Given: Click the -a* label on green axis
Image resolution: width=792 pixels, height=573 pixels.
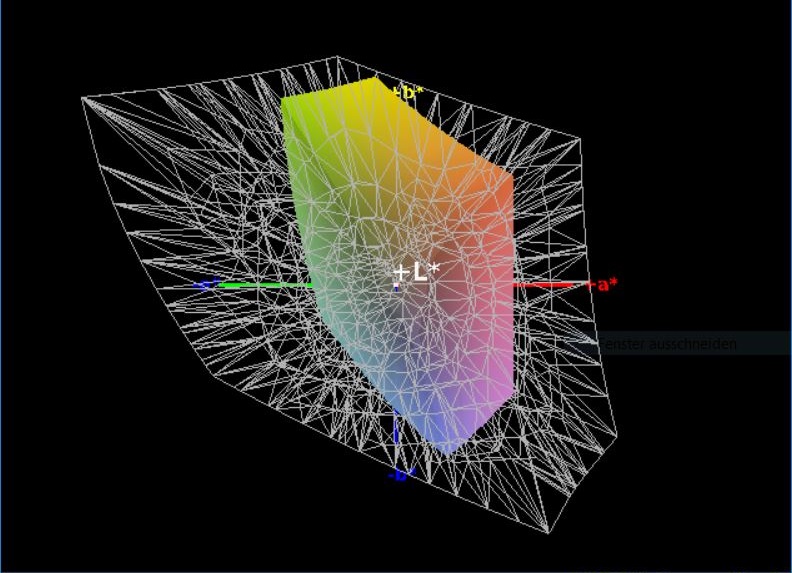Looking at the screenshot, I should pos(206,285).
